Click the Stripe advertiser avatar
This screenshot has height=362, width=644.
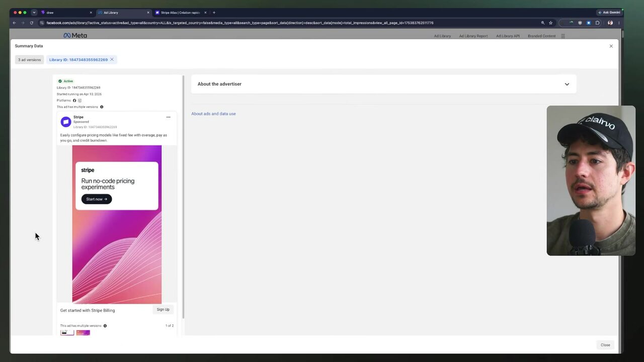click(66, 122)
